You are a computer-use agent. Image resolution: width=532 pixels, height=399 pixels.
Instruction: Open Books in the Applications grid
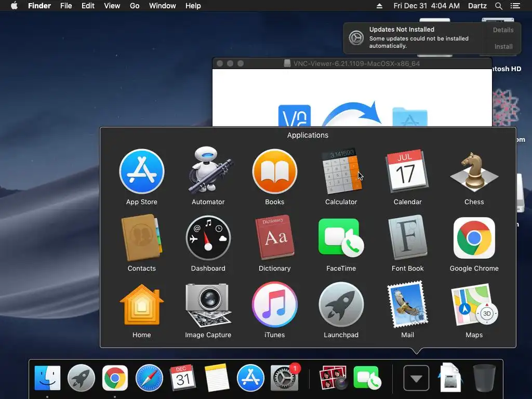click(x=275, y=171)
